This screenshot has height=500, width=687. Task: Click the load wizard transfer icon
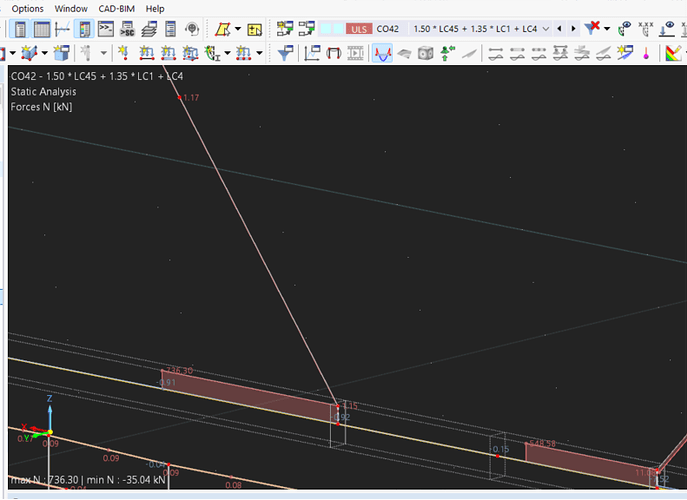(x=306, y=29)
